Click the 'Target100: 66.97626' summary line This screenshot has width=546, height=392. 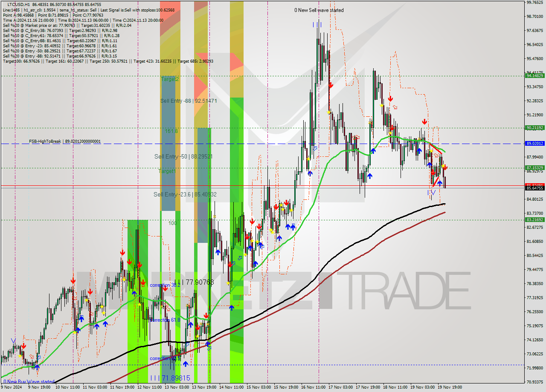click(108, 61)
